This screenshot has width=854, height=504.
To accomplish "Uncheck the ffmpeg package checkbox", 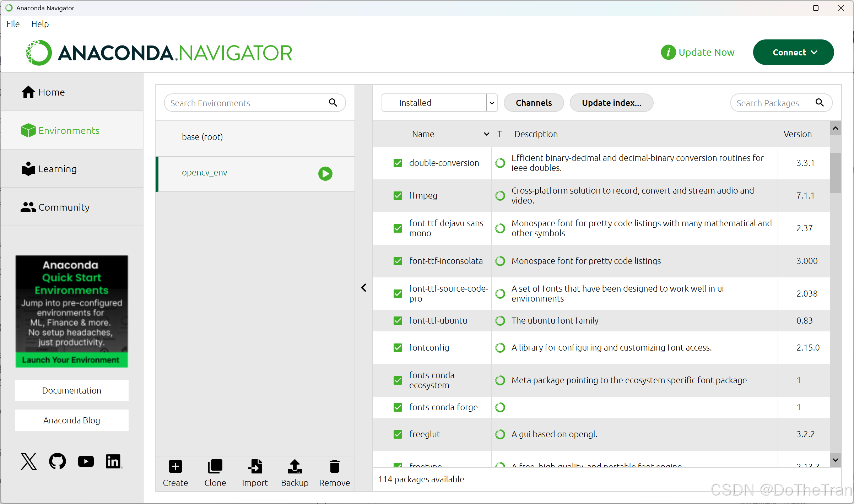I will tap(398, 196).
